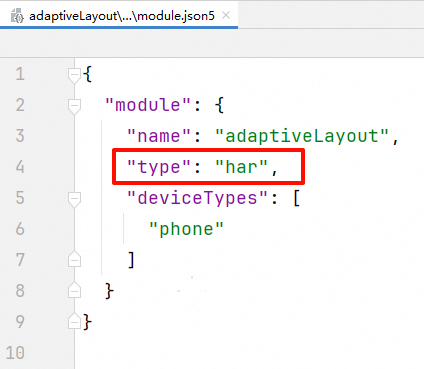Click the "type" key on line 4

click(x=159, y=167)
